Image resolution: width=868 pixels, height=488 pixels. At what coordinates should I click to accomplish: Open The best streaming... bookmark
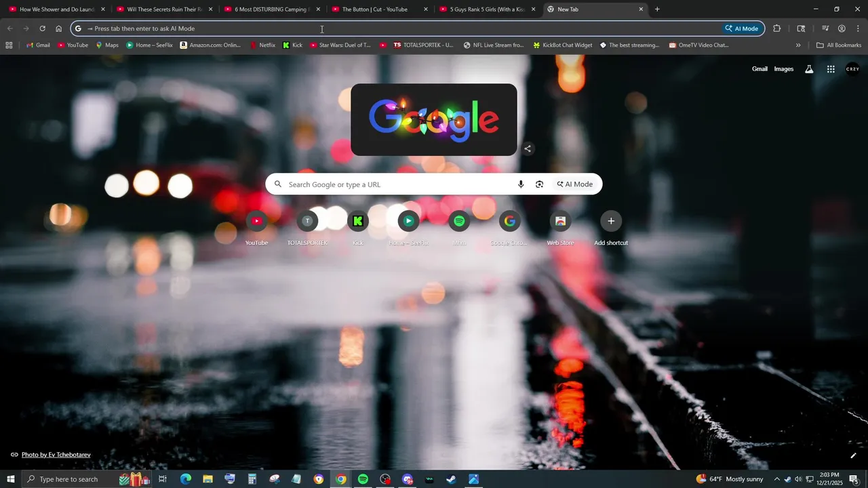coord(629,45)
